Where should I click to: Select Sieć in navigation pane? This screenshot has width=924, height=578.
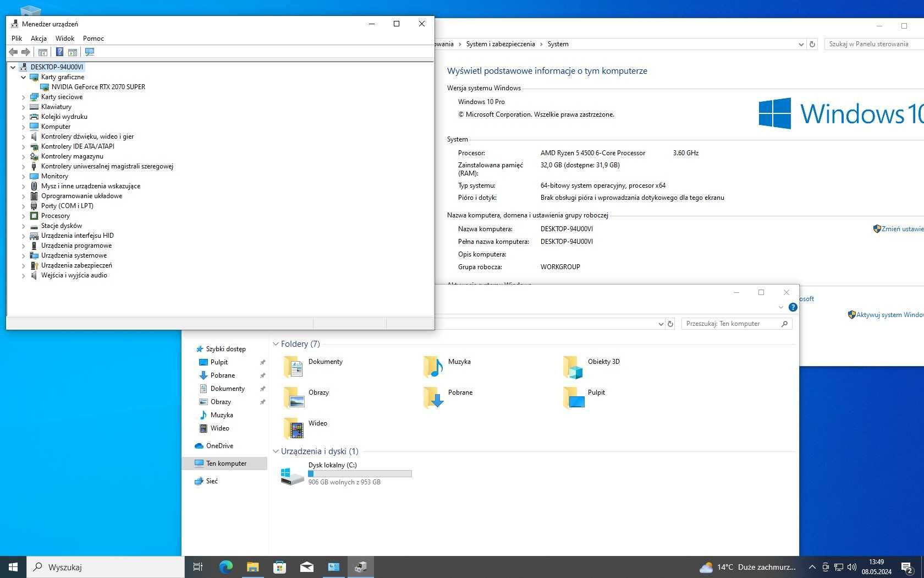212,481
